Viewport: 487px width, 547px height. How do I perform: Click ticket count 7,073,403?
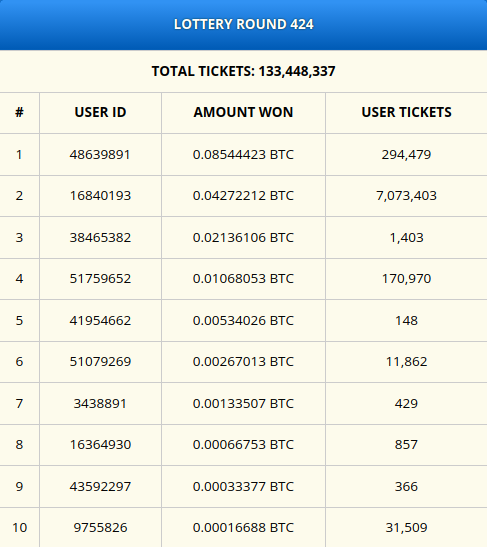[x=406, y=196]
